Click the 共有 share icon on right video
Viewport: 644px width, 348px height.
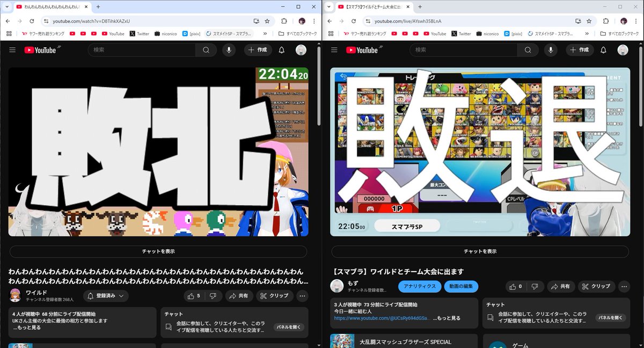tap(561, 286)
